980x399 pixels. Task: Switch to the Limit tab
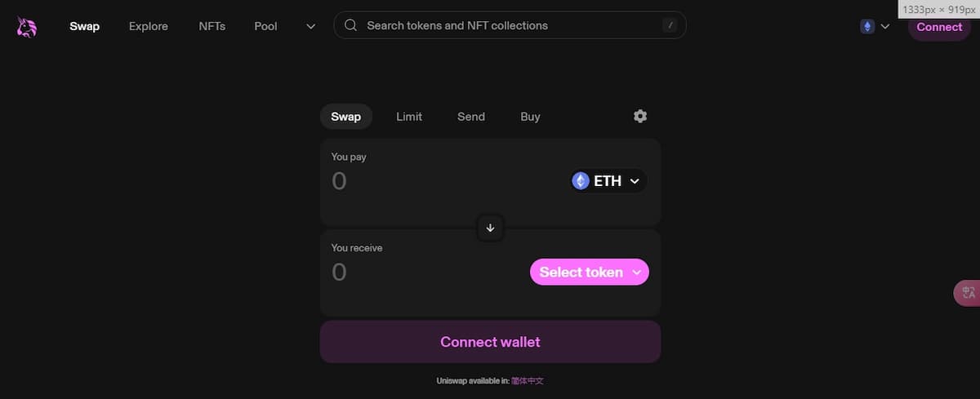(x=409, y=117)
